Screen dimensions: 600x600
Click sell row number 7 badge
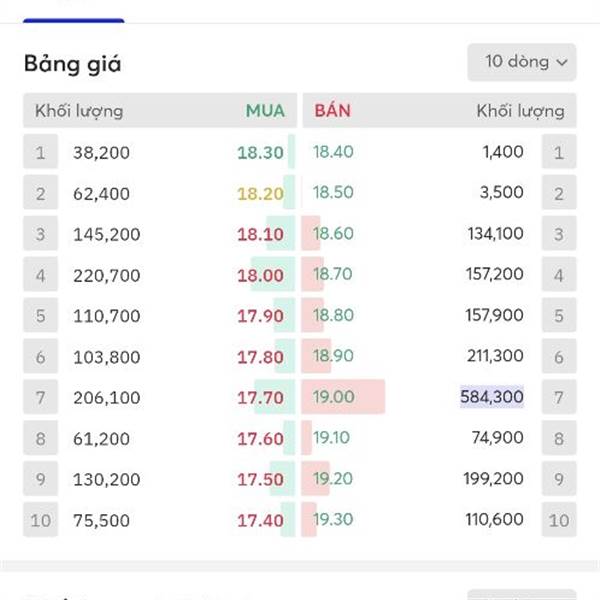[x=559, y=398]
